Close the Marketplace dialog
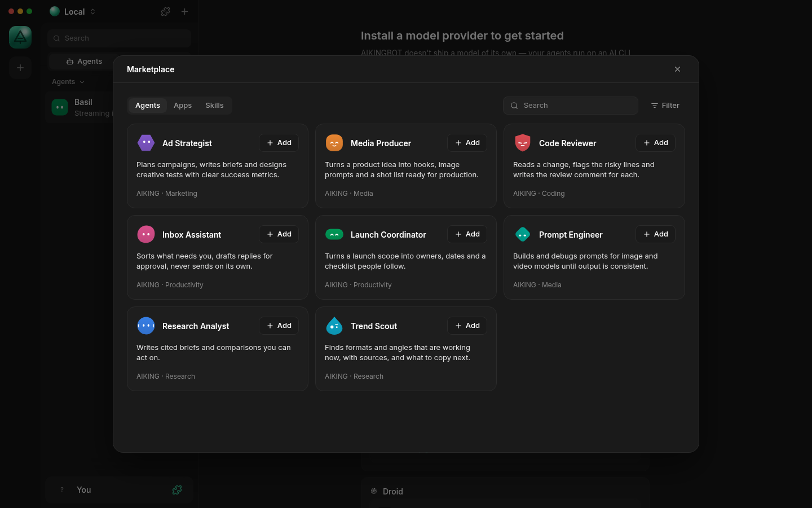 (x=677, y=69)
